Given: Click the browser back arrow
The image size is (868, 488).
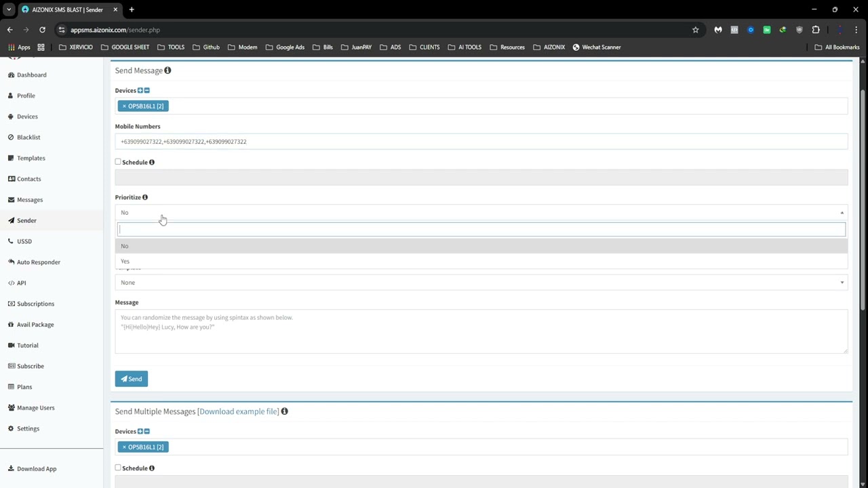Looking at the screenshot, I should pyautogui.click(x=9, y=30).
